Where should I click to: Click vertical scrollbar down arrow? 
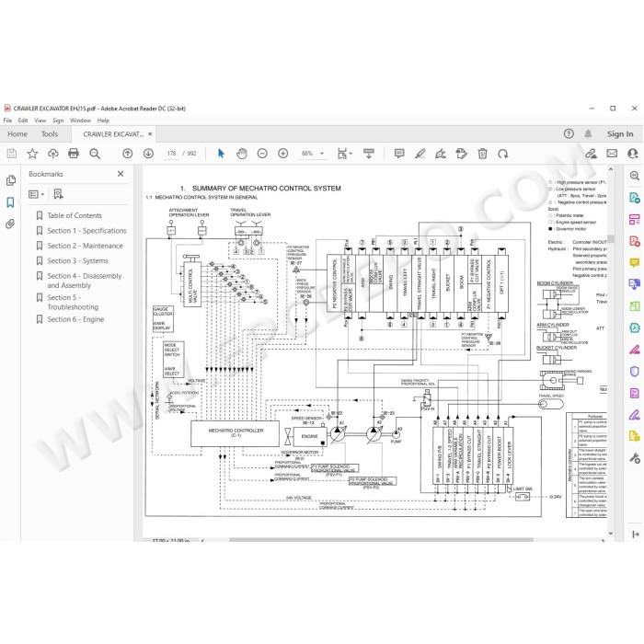point(611,533)
